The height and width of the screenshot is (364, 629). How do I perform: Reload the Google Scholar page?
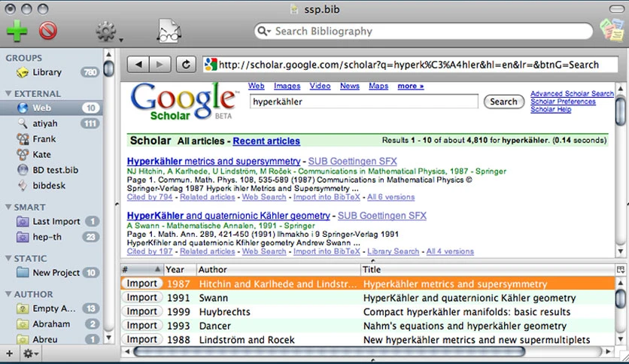click(186, 65)
